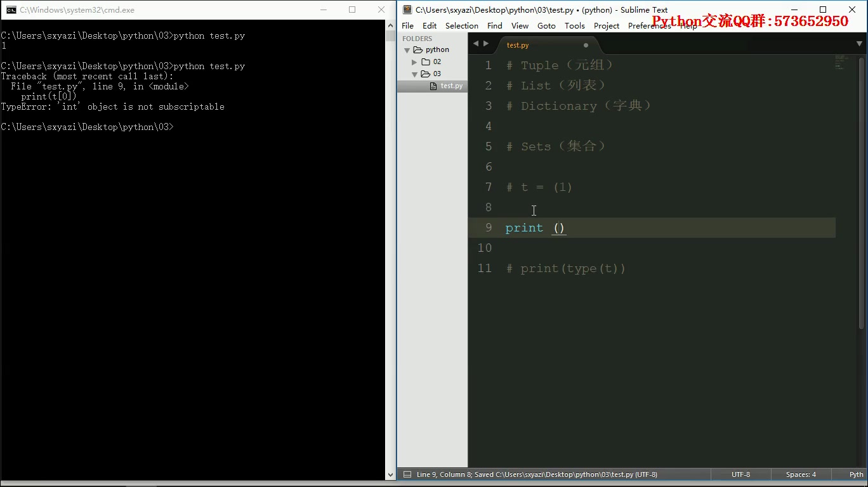Image resolution: width=868 pixels, height=487 pixels.
Task: Click line number 9 in the gutter
Action: pyautogui.click(x=488, y=228)
